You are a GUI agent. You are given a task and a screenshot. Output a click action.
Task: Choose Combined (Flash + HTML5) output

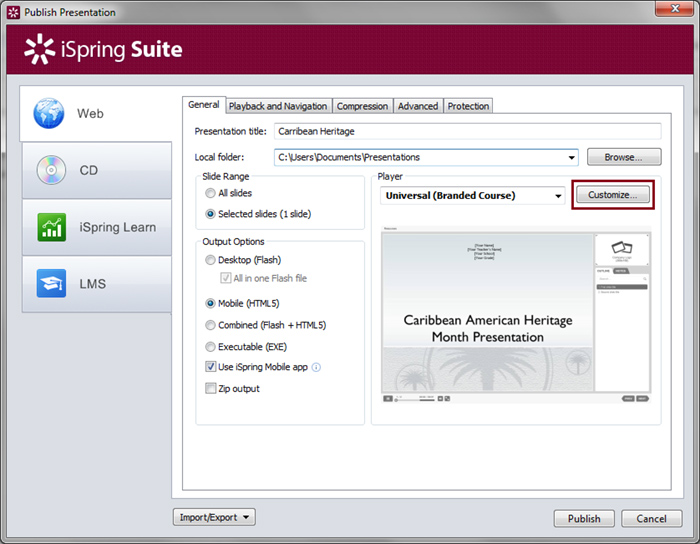(210, 325)
